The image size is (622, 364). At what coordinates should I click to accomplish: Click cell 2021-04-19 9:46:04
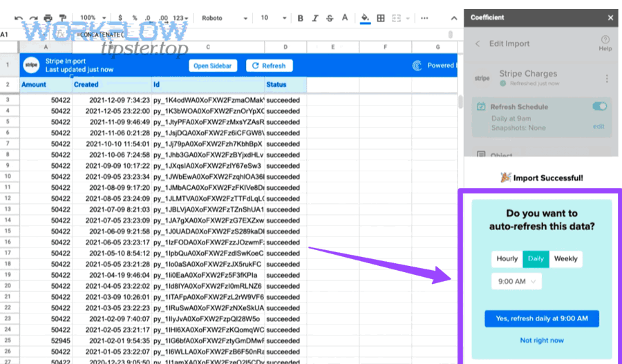tap(112, 275)
